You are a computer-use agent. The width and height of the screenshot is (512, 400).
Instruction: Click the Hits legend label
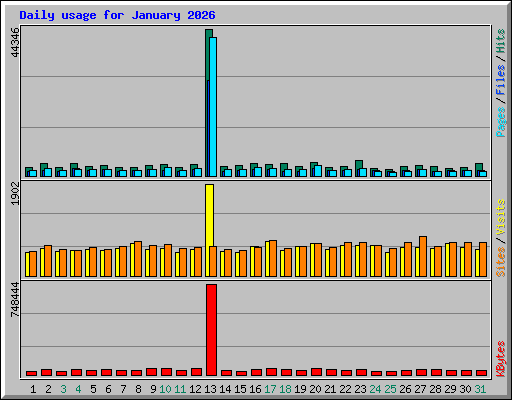[501, 41]
